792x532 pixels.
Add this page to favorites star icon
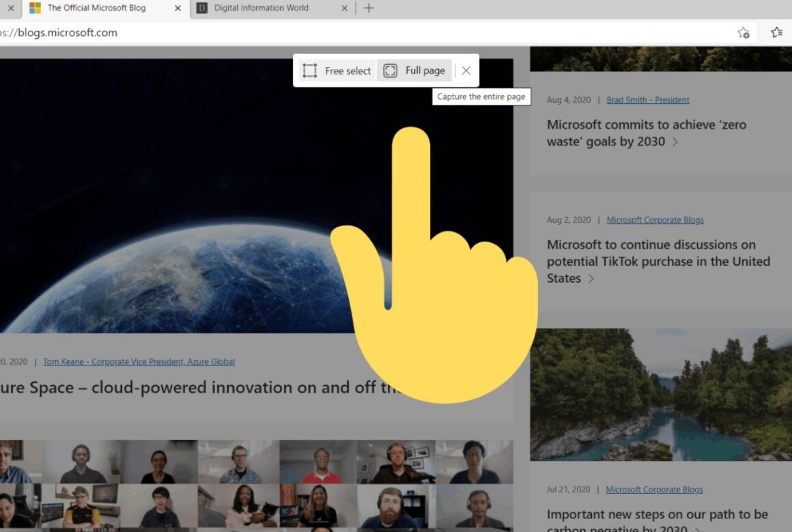click(744, 33)
